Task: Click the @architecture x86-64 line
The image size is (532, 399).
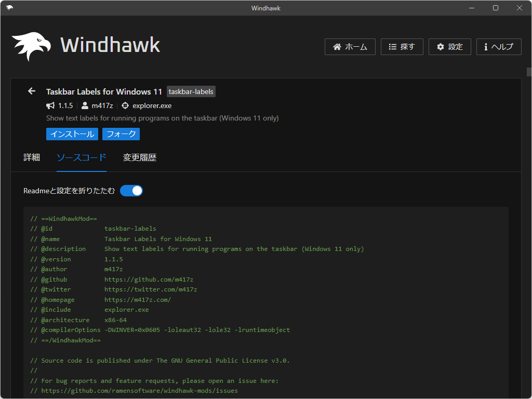Action: (78, 320)
